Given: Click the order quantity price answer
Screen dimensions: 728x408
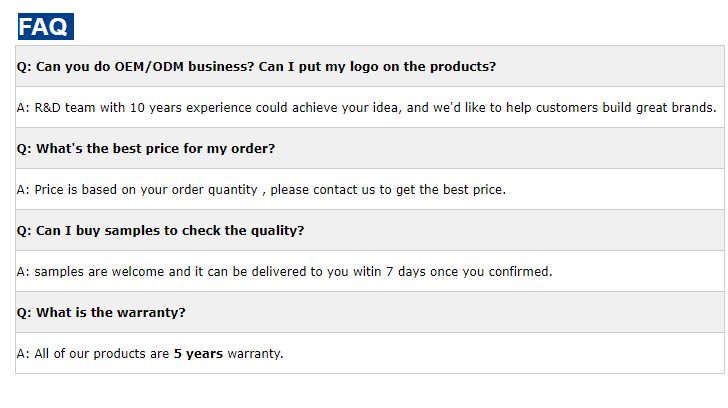Looking at the screenshot, I should (261, 190).
